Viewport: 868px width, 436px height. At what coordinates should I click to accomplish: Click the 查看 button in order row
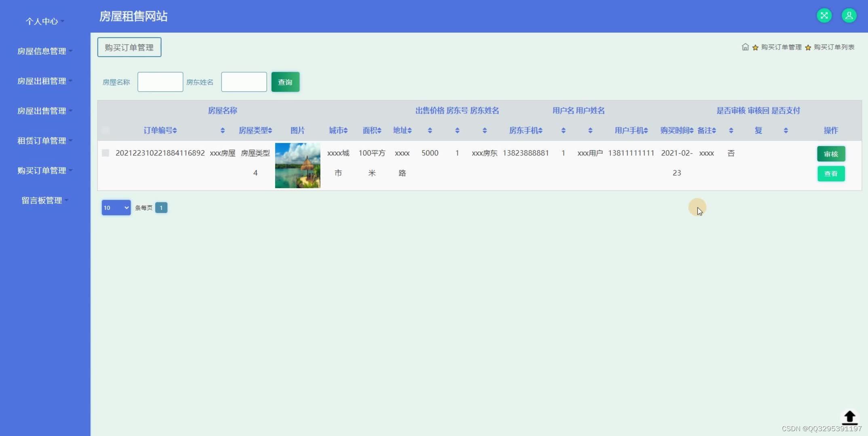click(831, 174)
